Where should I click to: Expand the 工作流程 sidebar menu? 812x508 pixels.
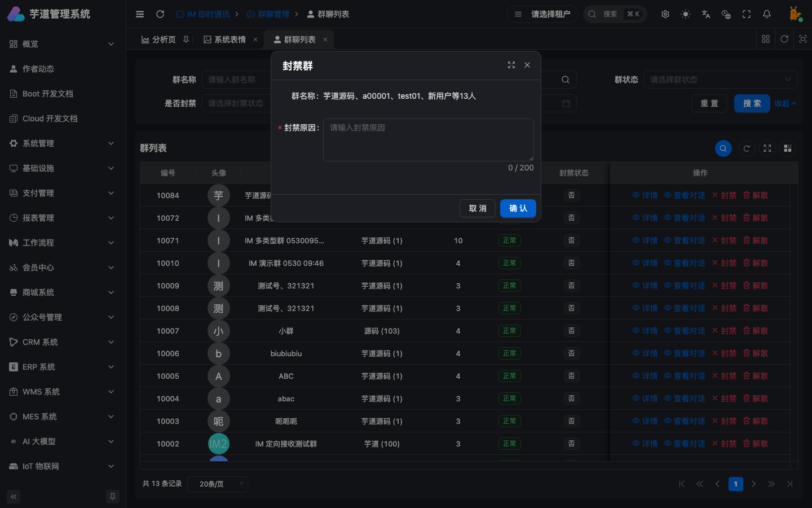(x=63, y=243)
